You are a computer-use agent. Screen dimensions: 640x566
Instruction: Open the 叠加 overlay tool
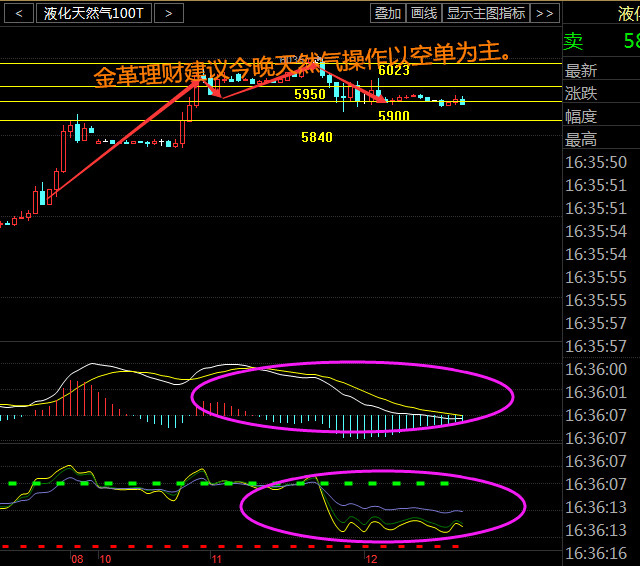click(387, 13)
